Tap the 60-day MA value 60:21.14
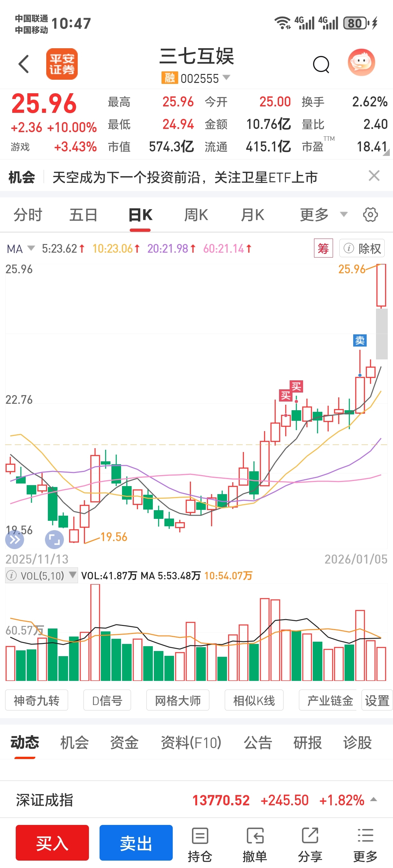The height and width of the screenshot is (868, 393). [x=227, y=249]
